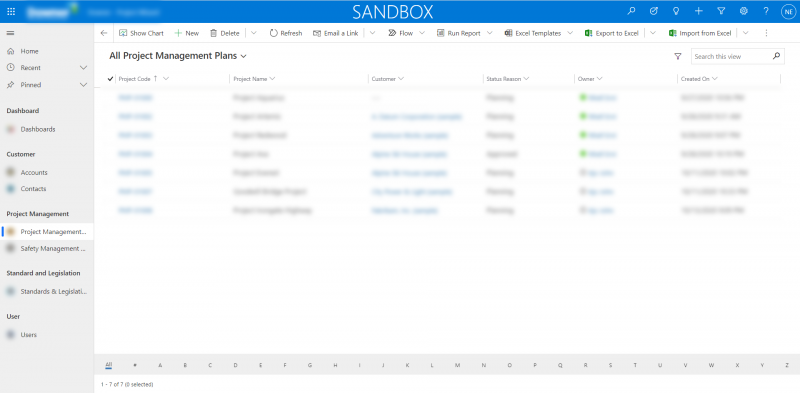Go to Dashboards in the sidebar
800x393 pixels.
tap(38, 130)
